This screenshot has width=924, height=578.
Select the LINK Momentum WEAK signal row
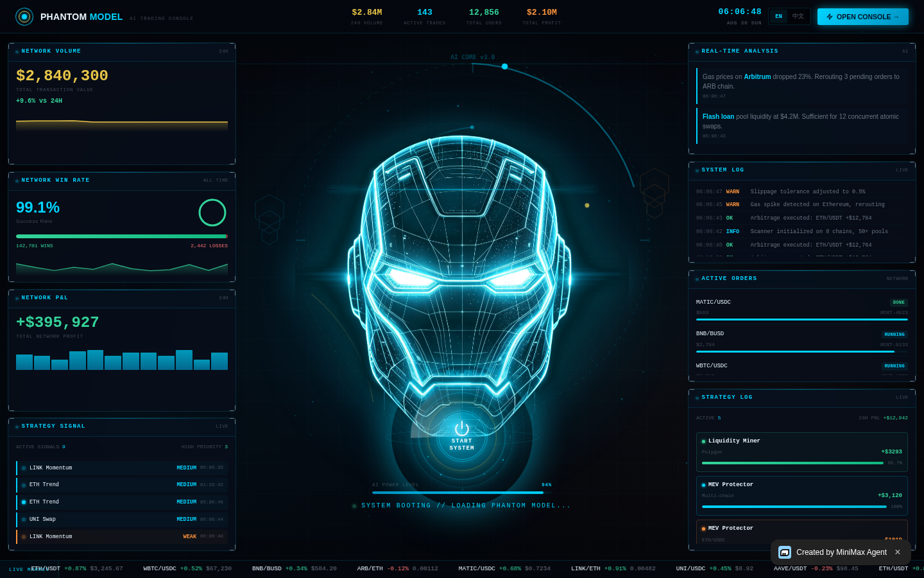pos(122,537)
